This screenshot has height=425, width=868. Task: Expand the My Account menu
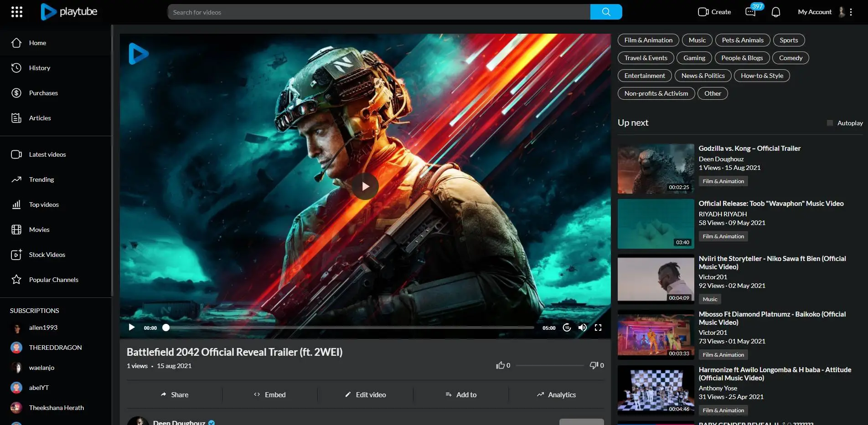coord(815,12)
